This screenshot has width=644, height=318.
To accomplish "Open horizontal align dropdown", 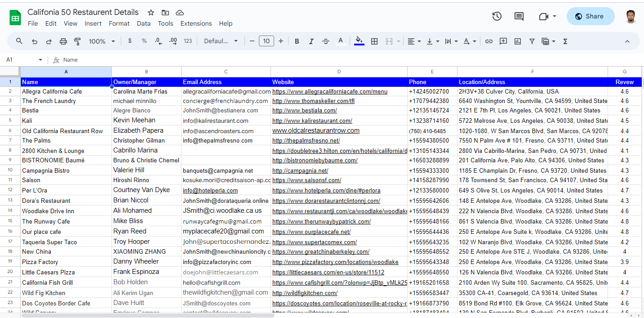I will click(414, 41).
